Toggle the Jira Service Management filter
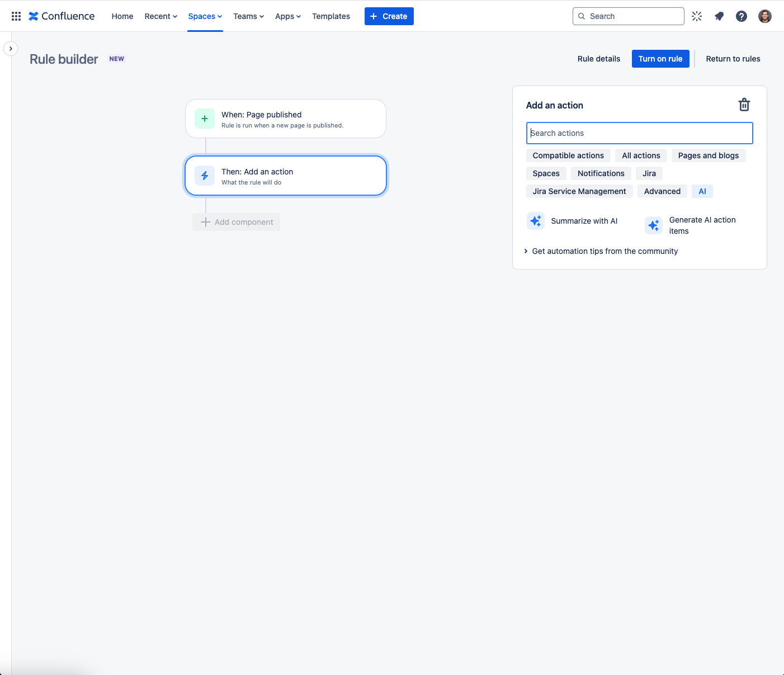Viewport: 784px width, 675px height. coord(579,191)
